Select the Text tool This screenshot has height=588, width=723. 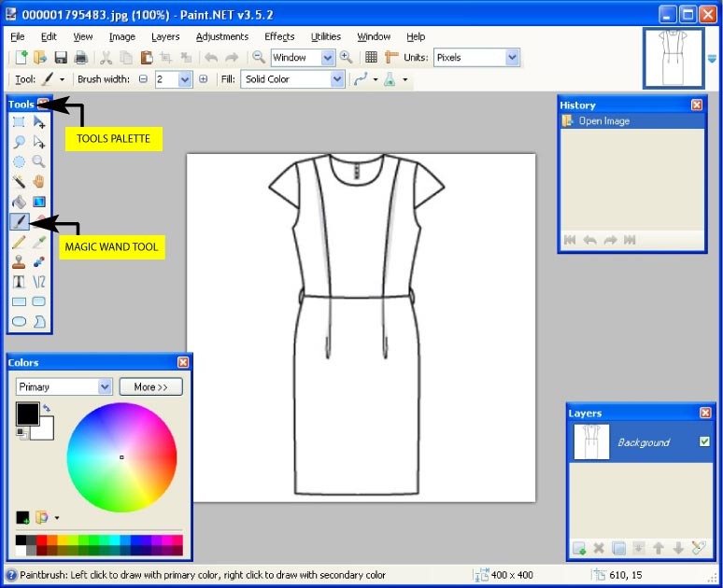19,282
